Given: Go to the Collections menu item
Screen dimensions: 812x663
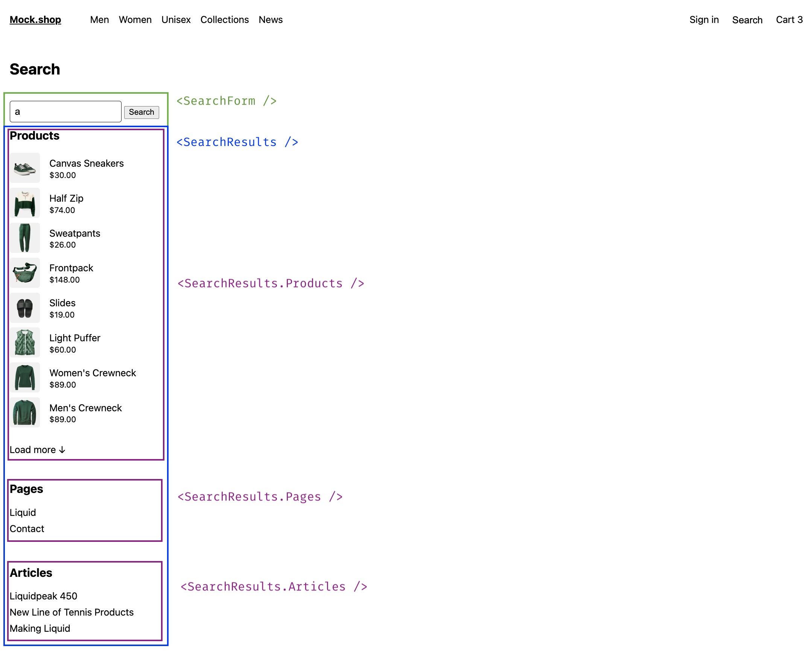Looking at the screenshot, I should click(225, 20).
